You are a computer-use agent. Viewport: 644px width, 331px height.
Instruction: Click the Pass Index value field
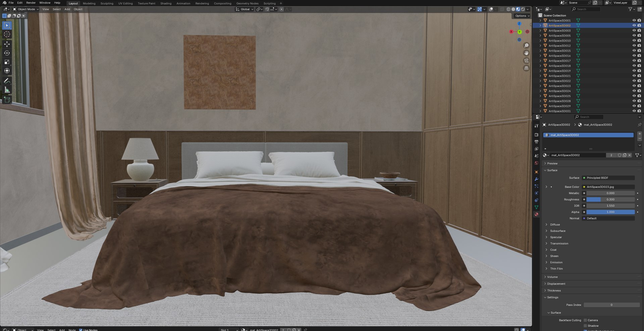click(x=611, y=305)
